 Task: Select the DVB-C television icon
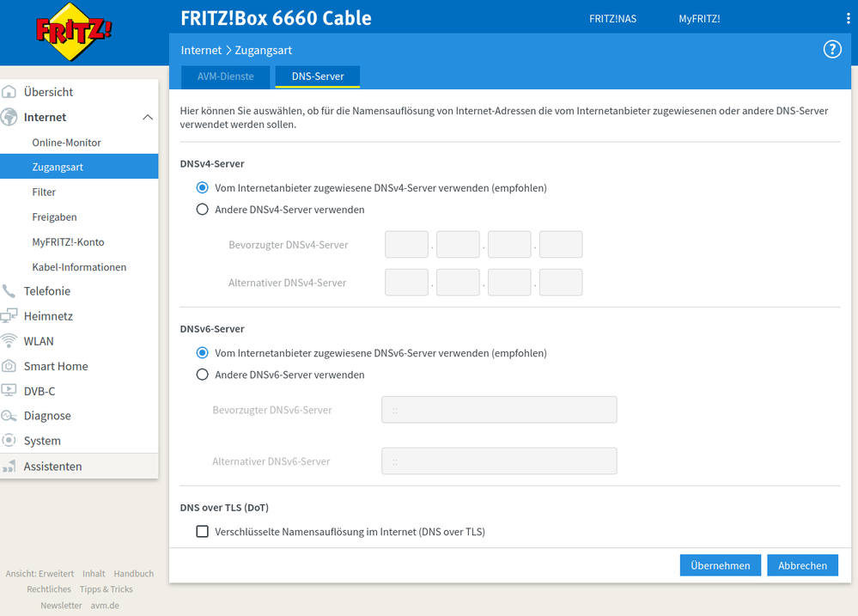(10, 391)
